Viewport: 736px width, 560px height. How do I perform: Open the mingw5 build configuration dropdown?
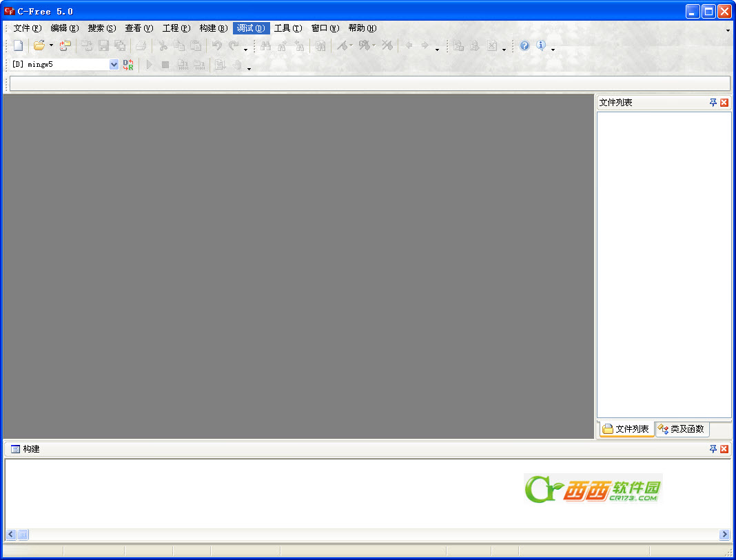(114, 65)
